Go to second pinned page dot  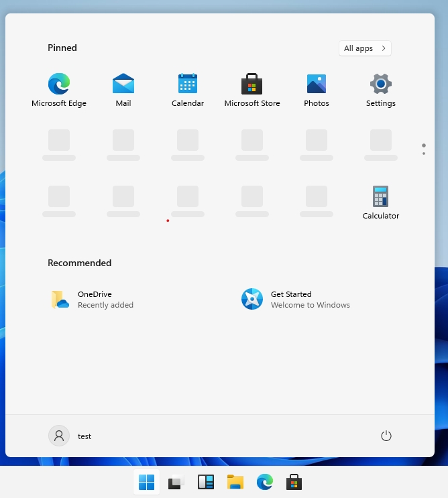coord(424,153)
